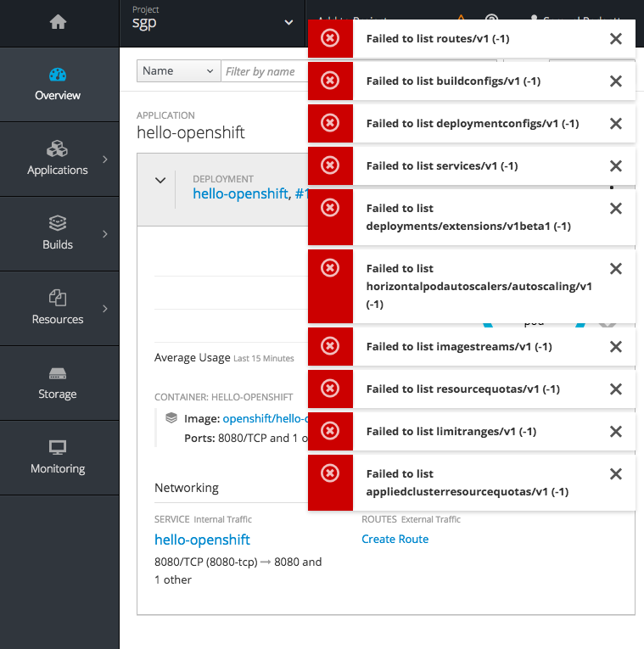Image resolution: width=644 pixels, height=649 pixels.
Task: Open the sgp project dropdown
Action: [x=212, y=22]
